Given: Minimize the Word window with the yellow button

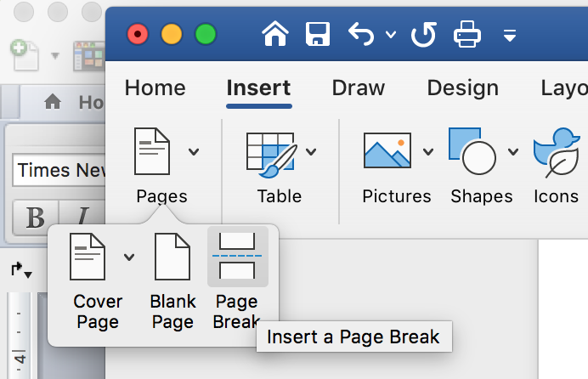Looking at the screenshot, I should [x=172, y=34].
